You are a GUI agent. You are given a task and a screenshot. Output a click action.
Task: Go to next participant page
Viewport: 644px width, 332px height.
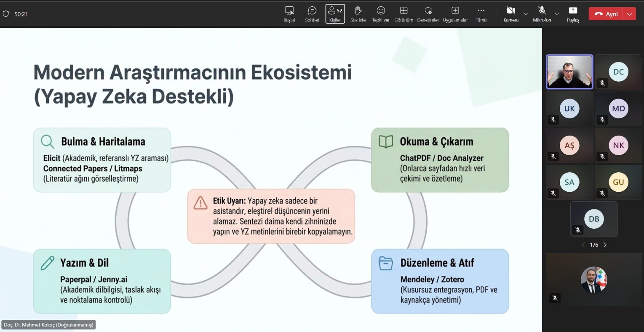(x=605, y=245)
